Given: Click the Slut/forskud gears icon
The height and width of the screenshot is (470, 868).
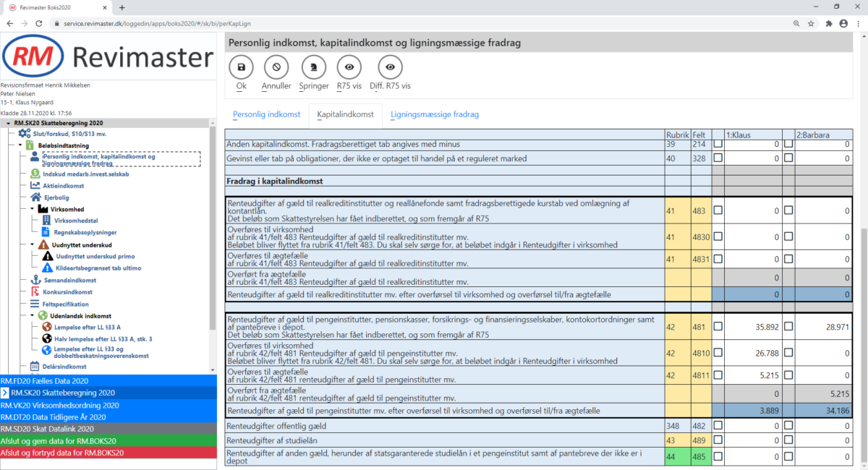Looking at the screenshot, I should [x=24, y=134].
